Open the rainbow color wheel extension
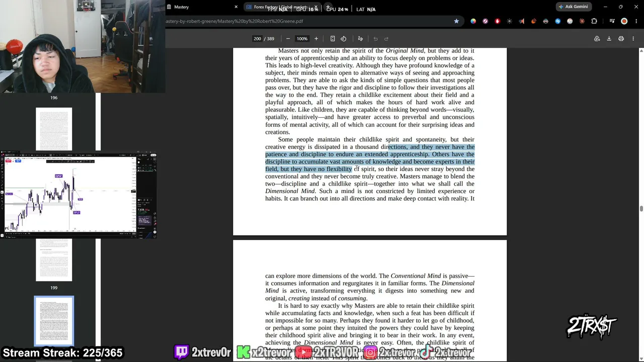644x362 pixels. [x=473, y=21]
